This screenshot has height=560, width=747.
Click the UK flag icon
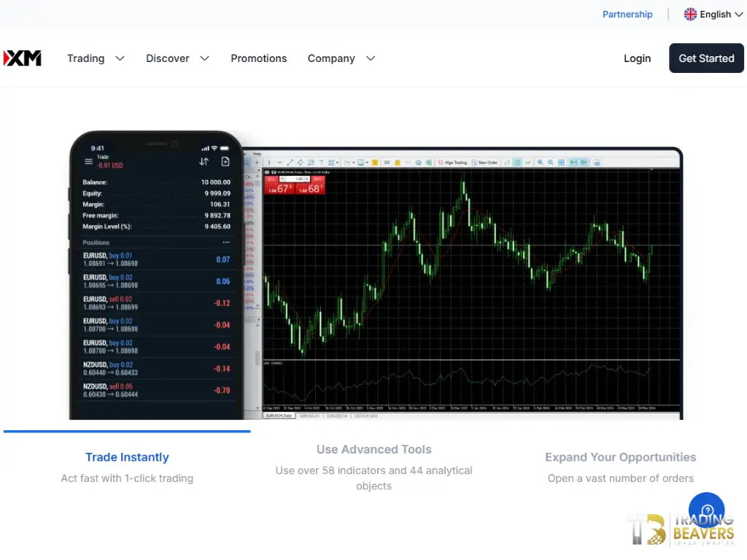click(690, 15)
